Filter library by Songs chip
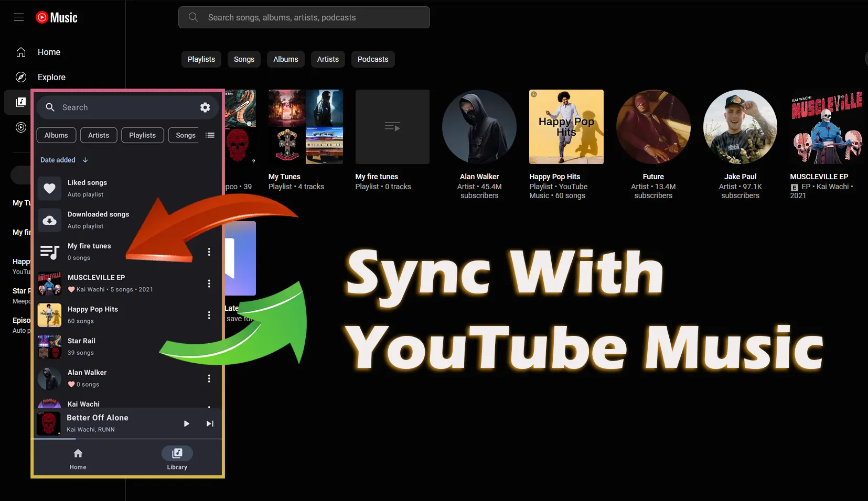 (244, 59)
